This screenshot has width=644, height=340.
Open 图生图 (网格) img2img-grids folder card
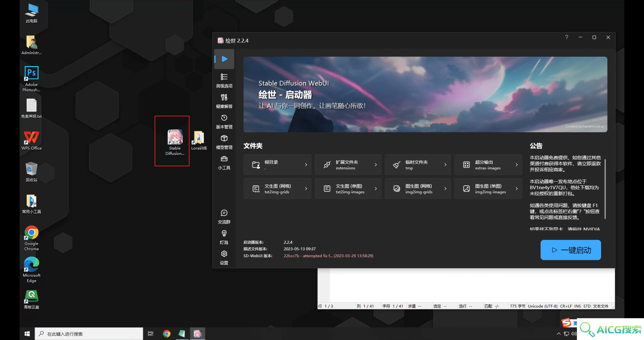[418, 189]
